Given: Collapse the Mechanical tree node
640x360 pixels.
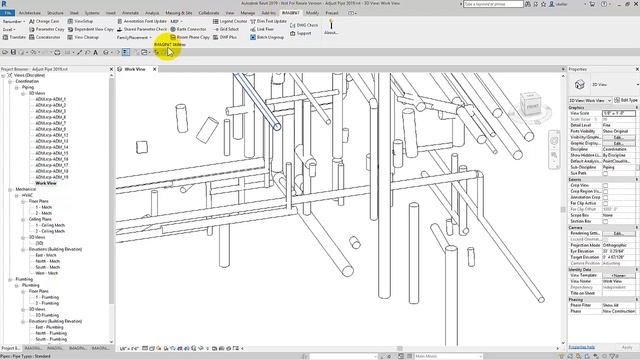Looking at the screenshot, I should coord(10,189).
